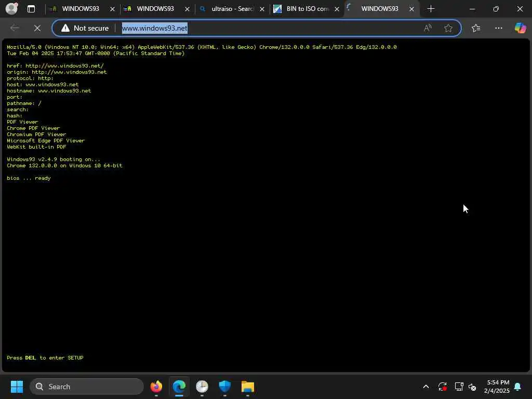This screenshot has height=399, width=532.
Task: Open File Explorer from the taskbar
Action: [x=248, y=387]
